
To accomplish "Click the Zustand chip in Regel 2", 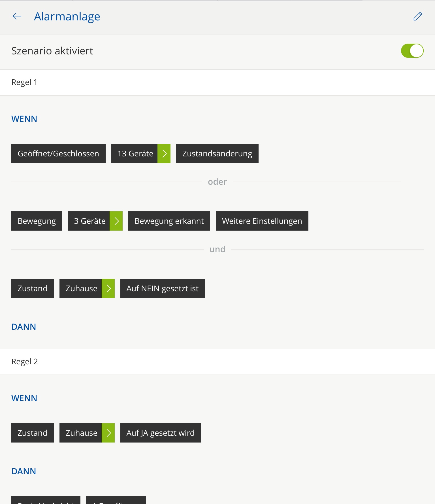I will coord(33,433).
